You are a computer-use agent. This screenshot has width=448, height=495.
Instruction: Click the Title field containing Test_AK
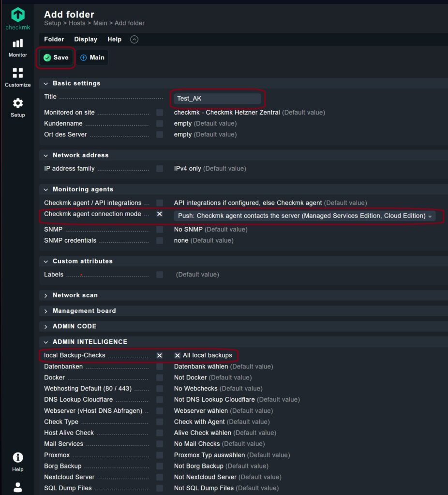(x=217, y=99)
